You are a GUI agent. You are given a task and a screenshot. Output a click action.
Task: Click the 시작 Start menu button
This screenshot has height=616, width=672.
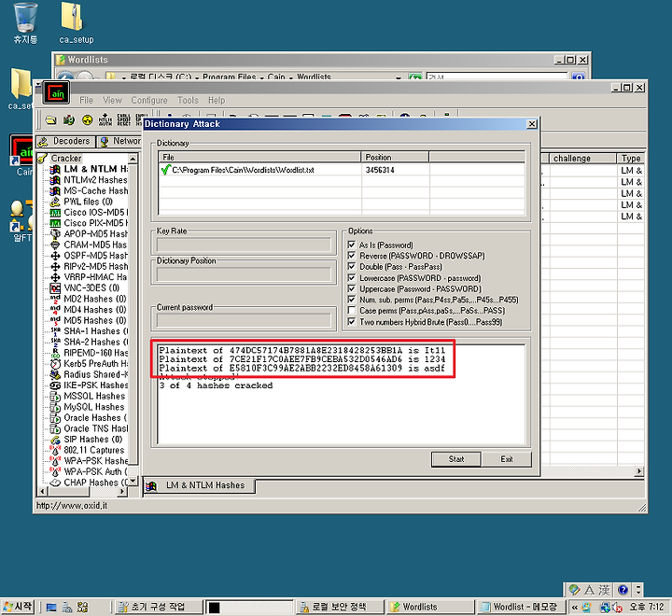(18, 607)
